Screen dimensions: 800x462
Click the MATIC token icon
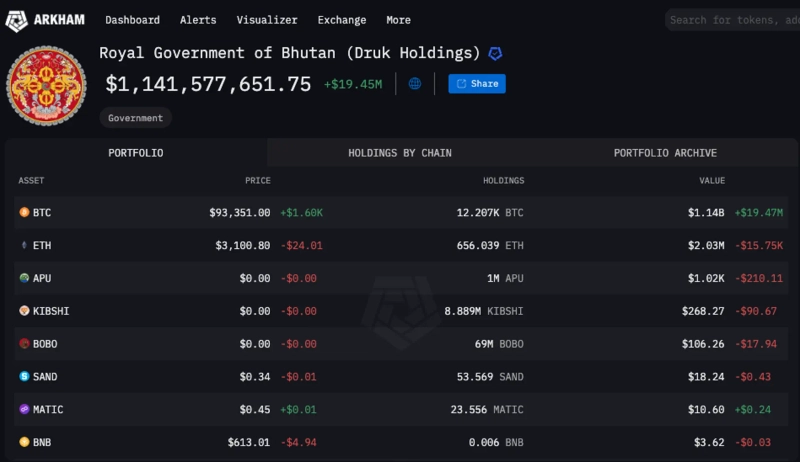point(24,409)
